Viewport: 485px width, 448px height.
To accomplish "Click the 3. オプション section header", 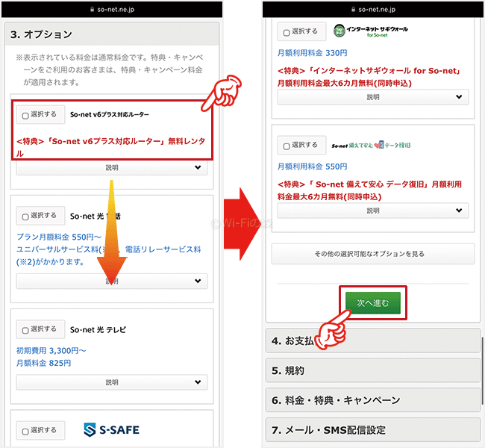I will point(112,34).
